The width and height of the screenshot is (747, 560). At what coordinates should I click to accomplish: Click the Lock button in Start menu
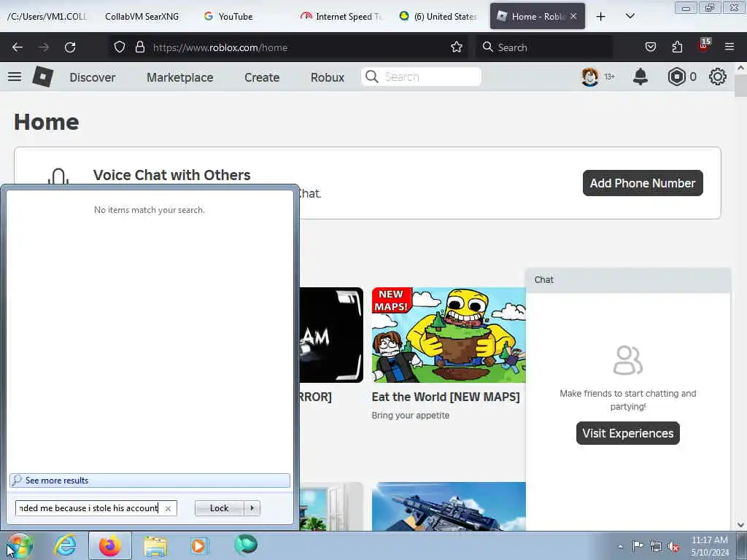tap(219, 508)
